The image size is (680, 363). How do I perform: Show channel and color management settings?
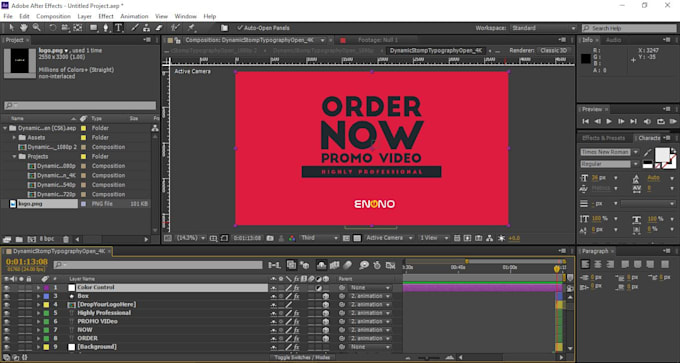coord(292,238)
